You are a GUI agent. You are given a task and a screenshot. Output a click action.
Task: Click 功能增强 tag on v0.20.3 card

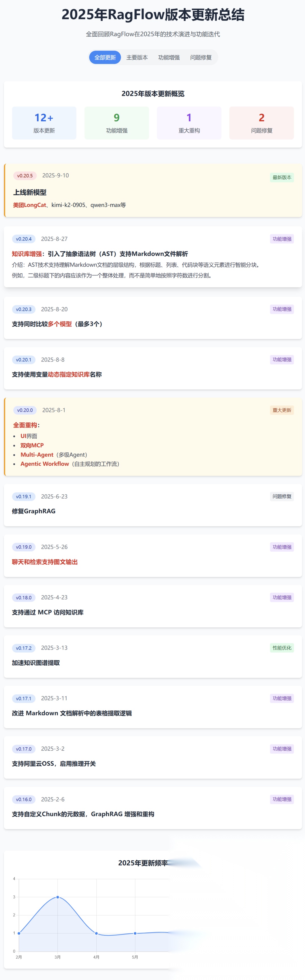point(282,309)
